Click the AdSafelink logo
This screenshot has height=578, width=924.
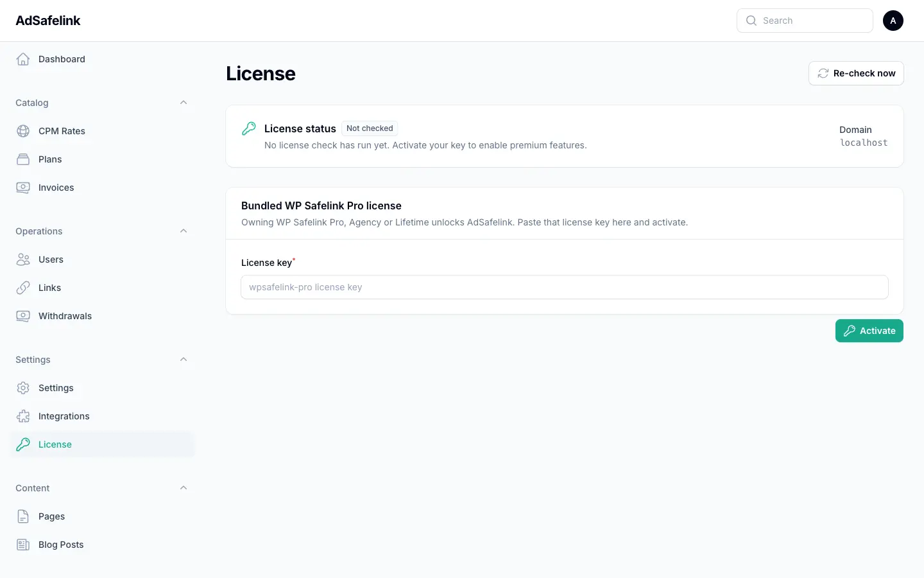click(x=48, y=21)
